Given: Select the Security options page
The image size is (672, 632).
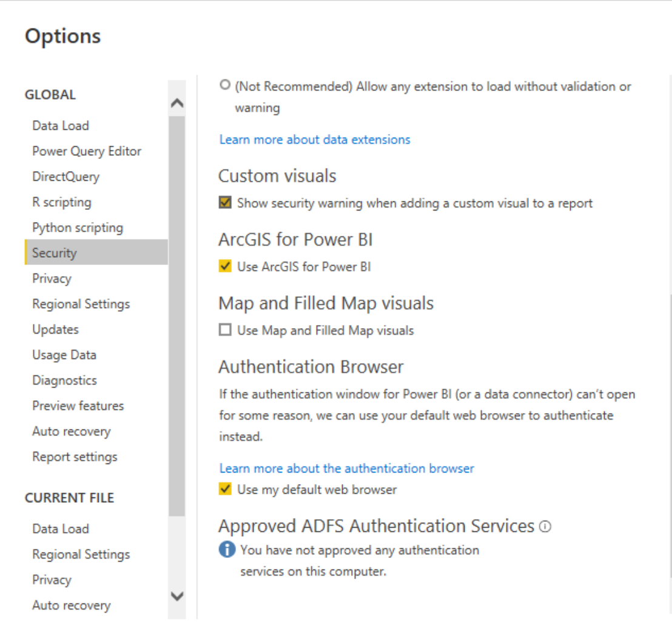Looking at the screenshot, I should [96, 252].
